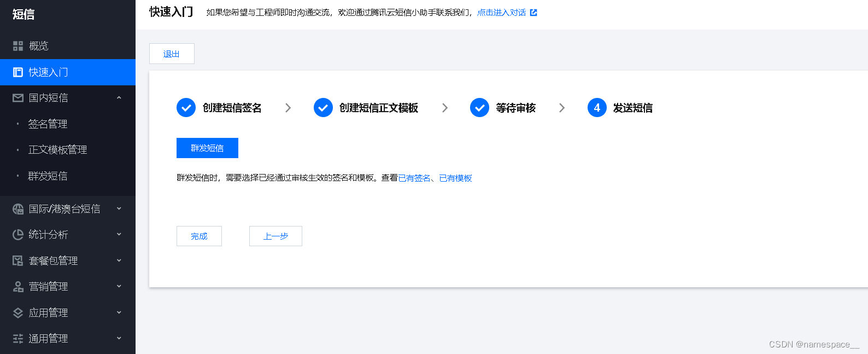Click the checkmark circle for 创建短信正文模板
Image resolution: width=868 pixels, height=354 pixels.
pos(323,108)
